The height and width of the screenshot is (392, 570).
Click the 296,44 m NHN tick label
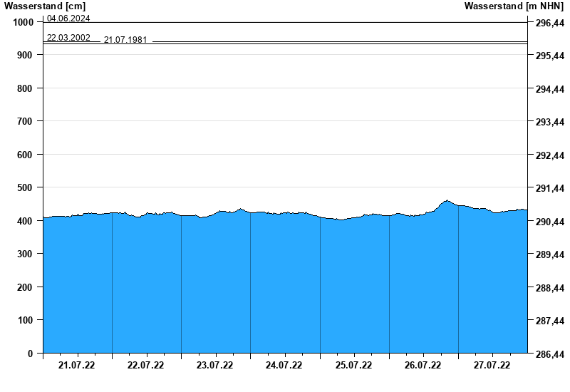[549, 24]
